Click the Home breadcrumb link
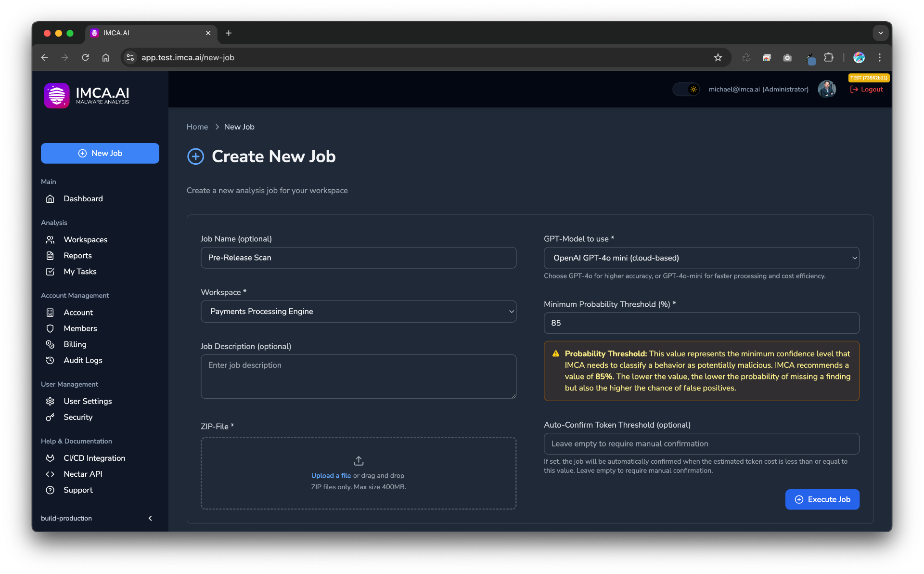The height and width of the screenshot is (574, 924). pos(197,127)
